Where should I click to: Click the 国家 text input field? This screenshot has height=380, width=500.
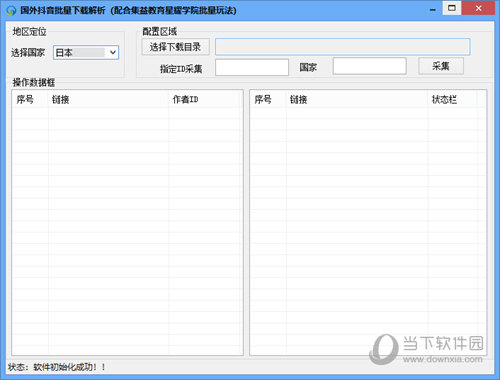pos(370,66)
